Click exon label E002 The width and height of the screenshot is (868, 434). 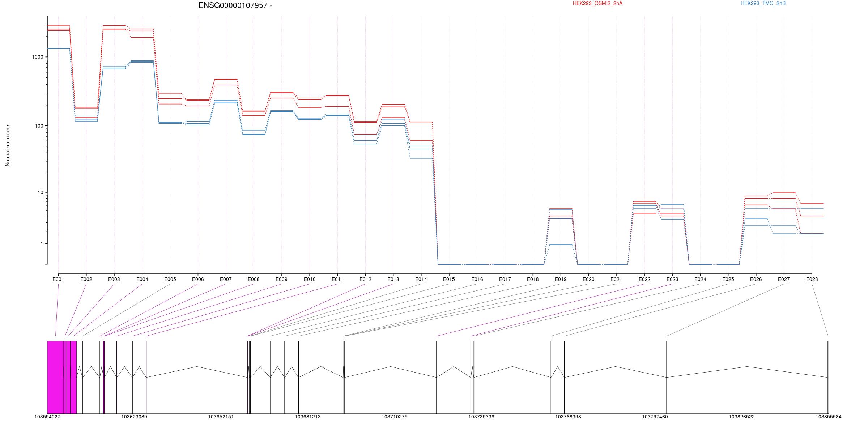point(86,279)
